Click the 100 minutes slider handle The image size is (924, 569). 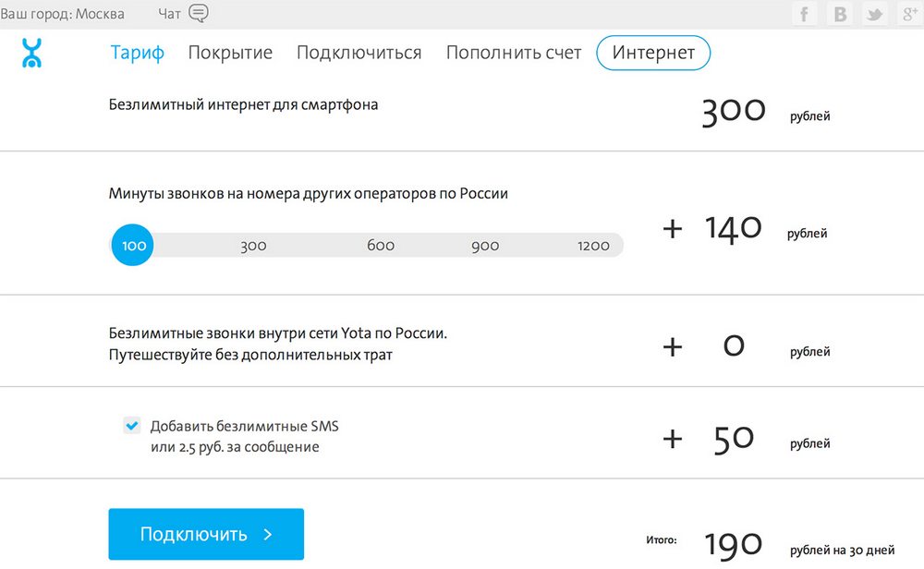tap(134, 246)
